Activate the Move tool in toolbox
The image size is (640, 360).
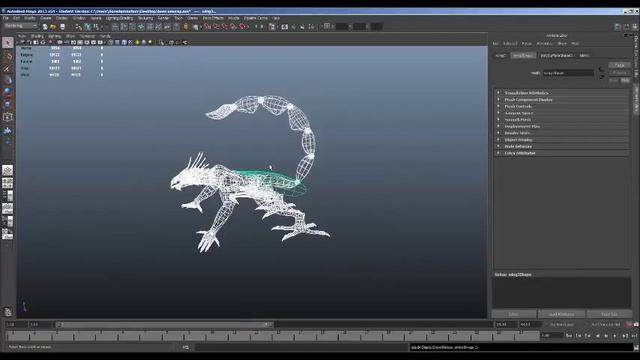(7, 80)
